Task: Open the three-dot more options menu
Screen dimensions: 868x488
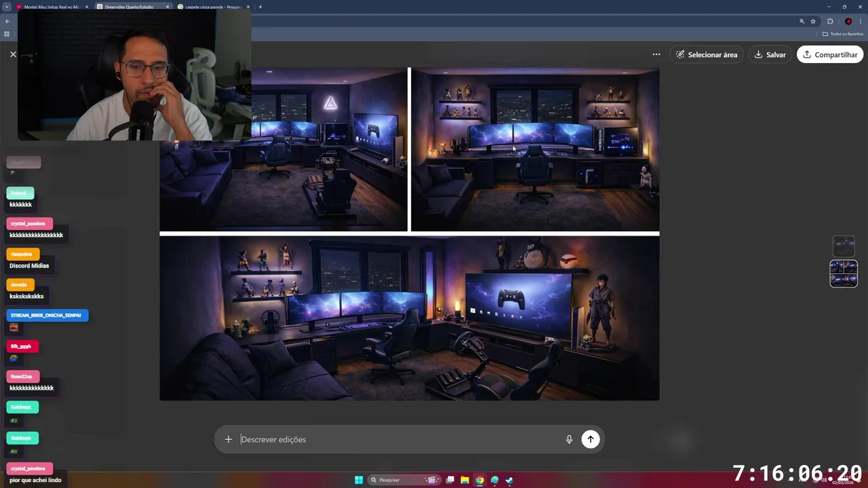Action: [656, 54]
